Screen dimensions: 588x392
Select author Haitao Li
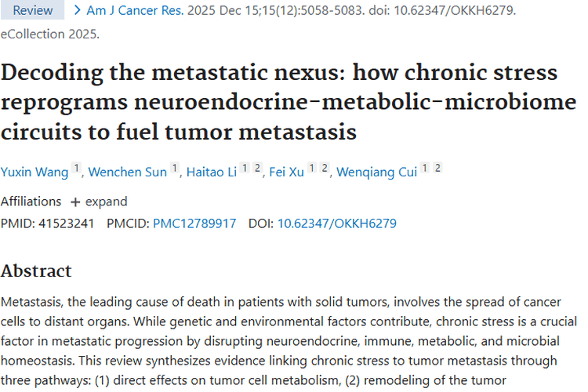click(211, 172)
